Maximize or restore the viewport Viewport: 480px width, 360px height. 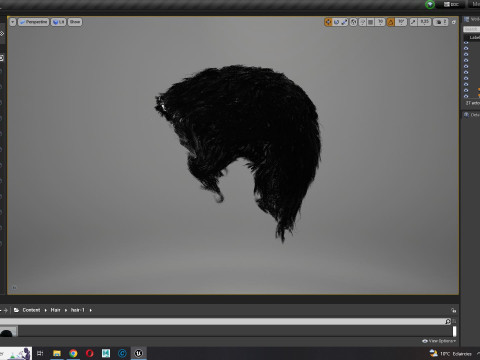(x=454, y=22)
